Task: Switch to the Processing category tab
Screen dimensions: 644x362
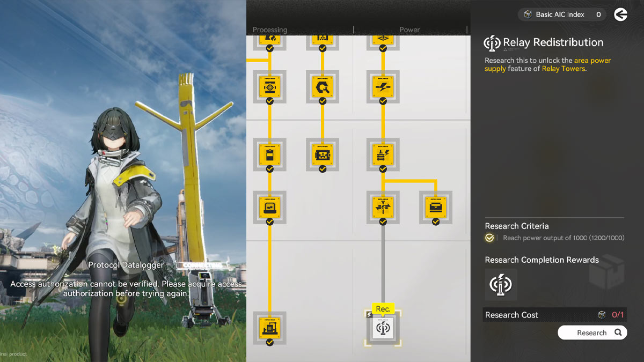Action: (x=270, y=29)
